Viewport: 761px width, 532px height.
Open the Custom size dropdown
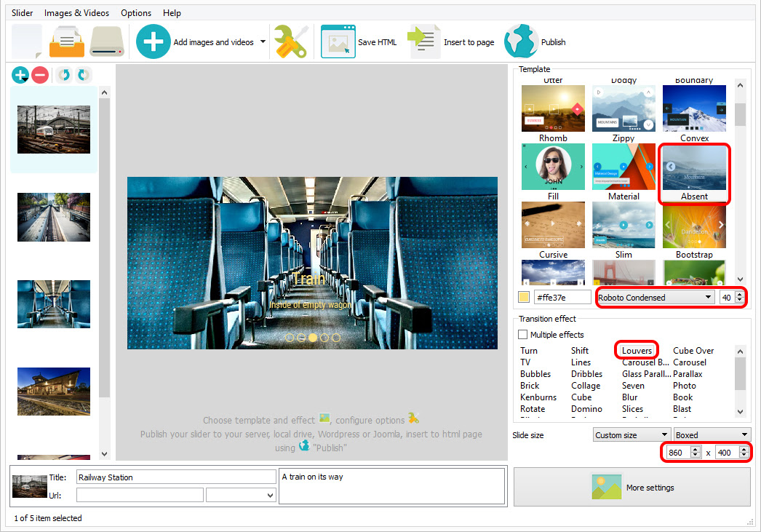(x=631, y=435)
